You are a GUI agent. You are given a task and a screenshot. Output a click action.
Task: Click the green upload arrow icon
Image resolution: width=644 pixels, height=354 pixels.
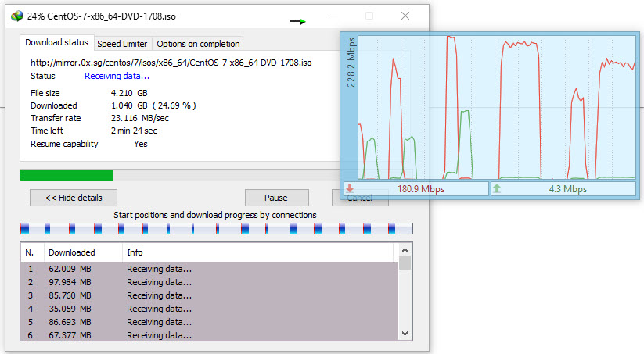click(x=497, y=188)
